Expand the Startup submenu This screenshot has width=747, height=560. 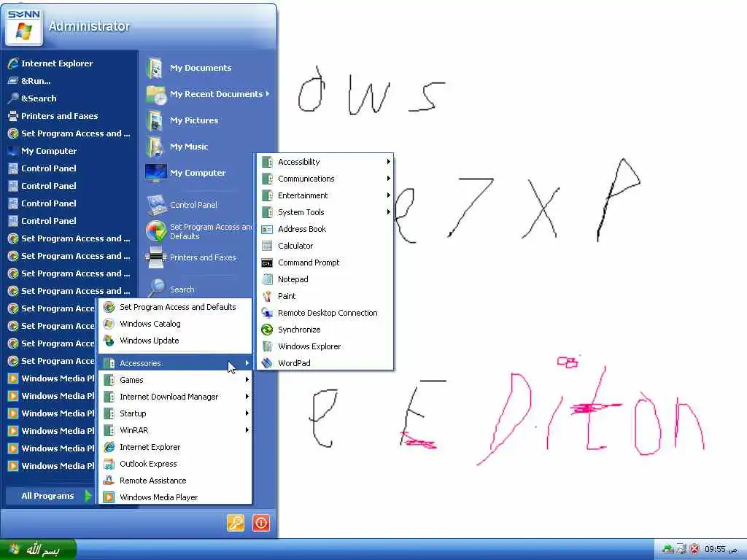(x=175, y=413)
